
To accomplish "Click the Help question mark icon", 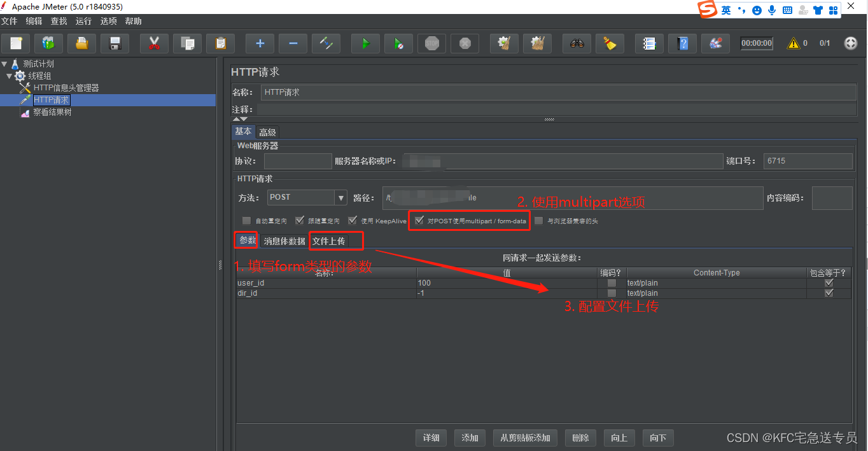I will 682,43.
